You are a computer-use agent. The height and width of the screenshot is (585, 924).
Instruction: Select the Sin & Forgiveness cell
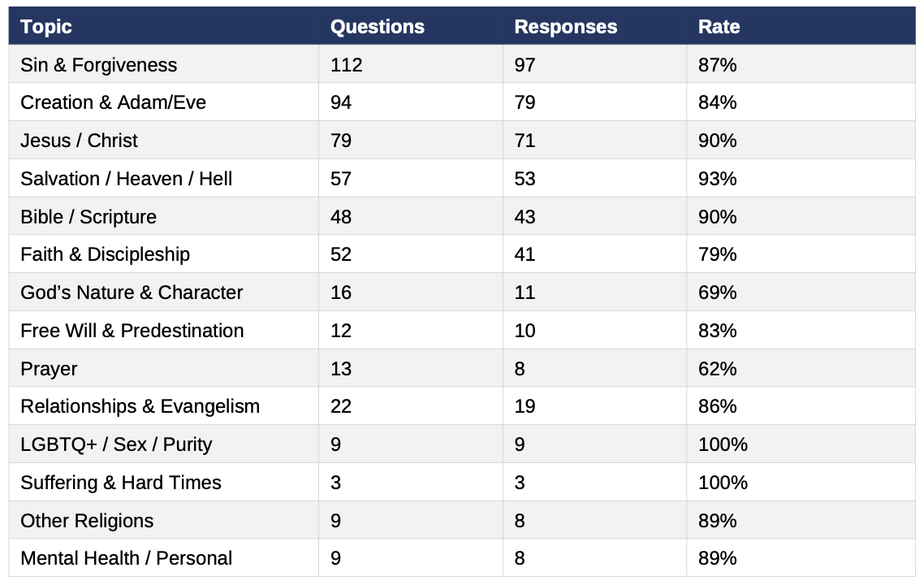pos(164,64)
